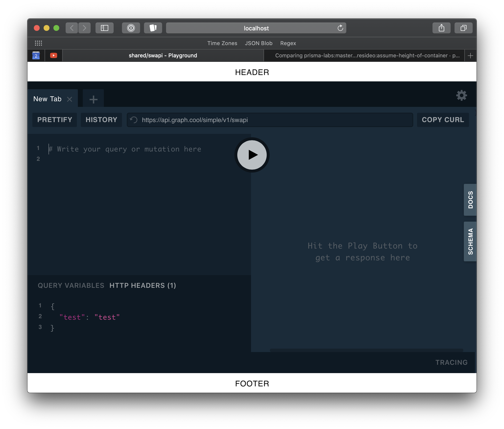Screen dimensions: 504x429
Task: Expand the DOCS side panel
Action: coord(470,200)
